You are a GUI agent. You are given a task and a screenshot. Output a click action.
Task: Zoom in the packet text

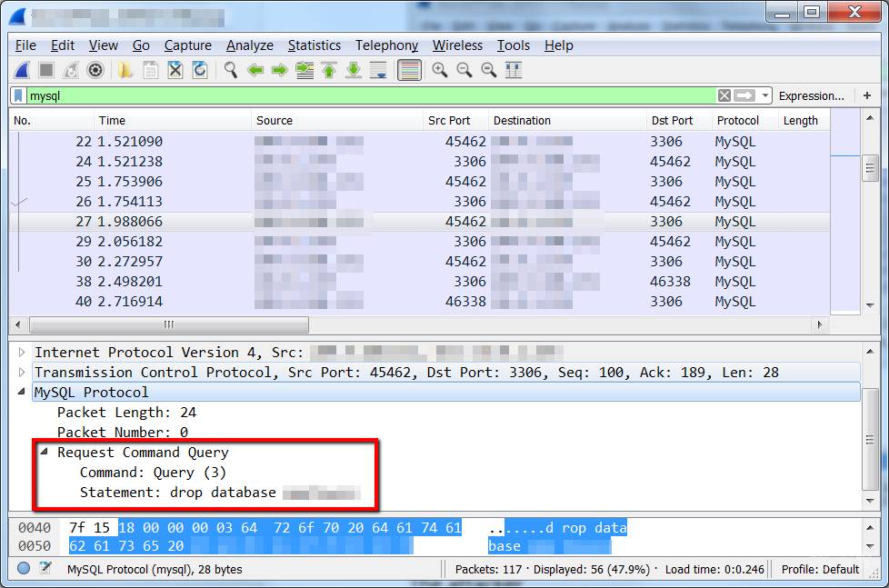pos(439,70)
